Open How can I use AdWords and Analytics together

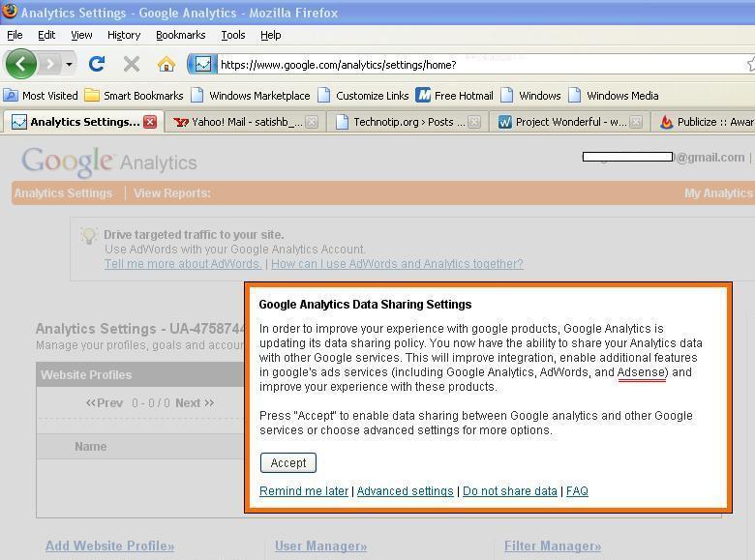coord(397,264)
